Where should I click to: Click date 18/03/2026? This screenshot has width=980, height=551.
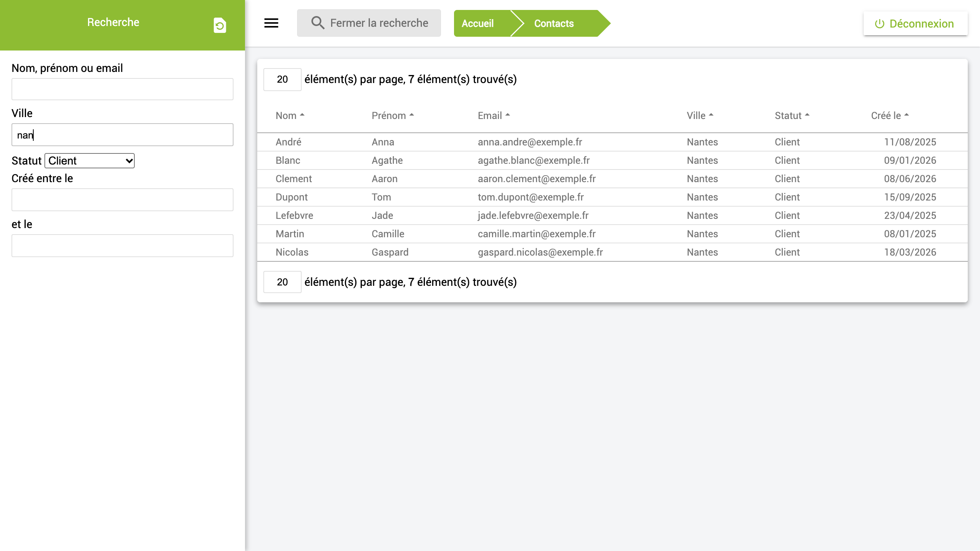pos(910,252)
